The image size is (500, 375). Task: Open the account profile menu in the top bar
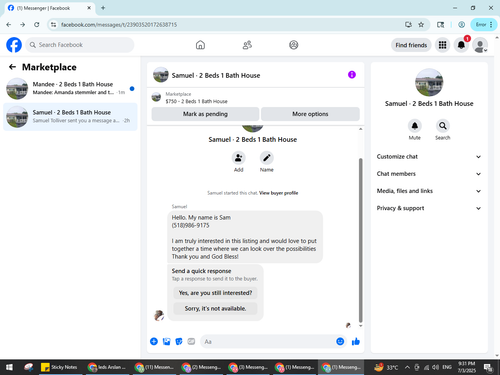pyautogui.click(x=480, y=45)
